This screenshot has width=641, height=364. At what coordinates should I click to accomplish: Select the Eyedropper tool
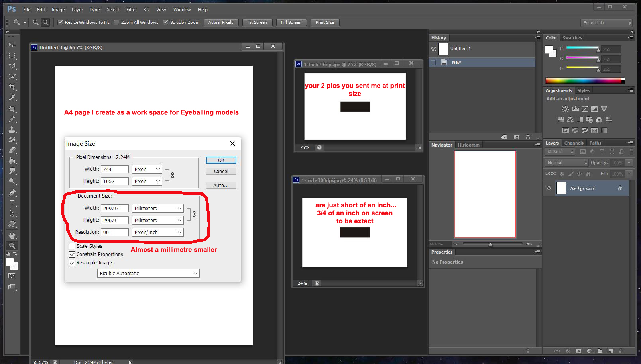tap(12, 97)
